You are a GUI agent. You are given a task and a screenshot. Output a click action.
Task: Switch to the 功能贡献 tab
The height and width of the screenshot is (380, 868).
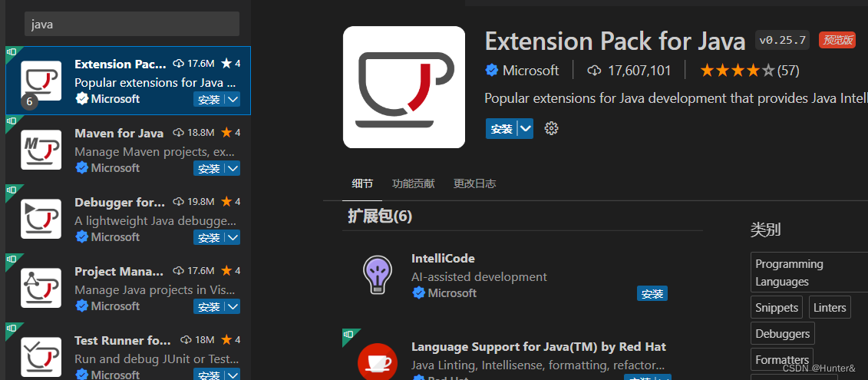(x=413, y=184)
